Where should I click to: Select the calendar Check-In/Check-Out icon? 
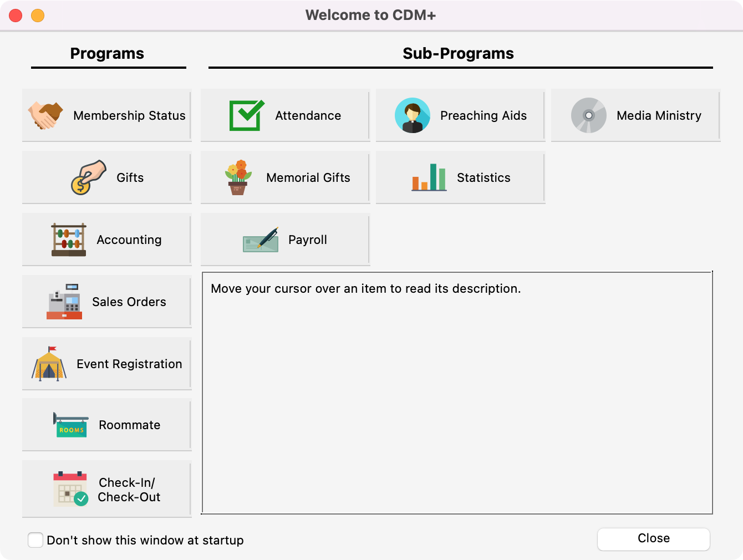[70, 489]
